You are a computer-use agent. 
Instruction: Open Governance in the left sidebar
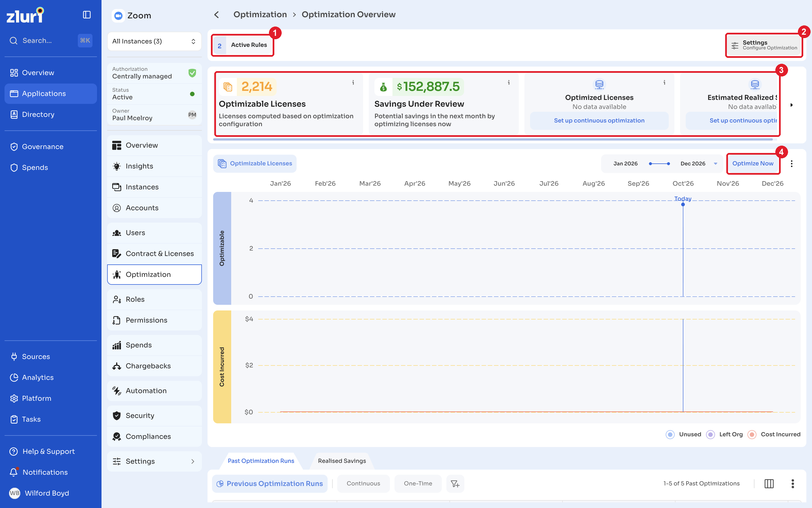pos(43,146)
